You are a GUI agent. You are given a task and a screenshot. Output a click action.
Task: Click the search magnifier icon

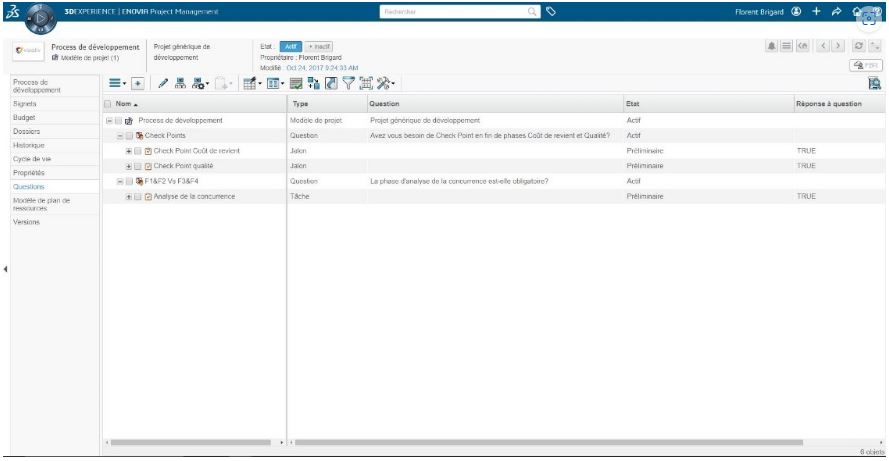[532, 11]
